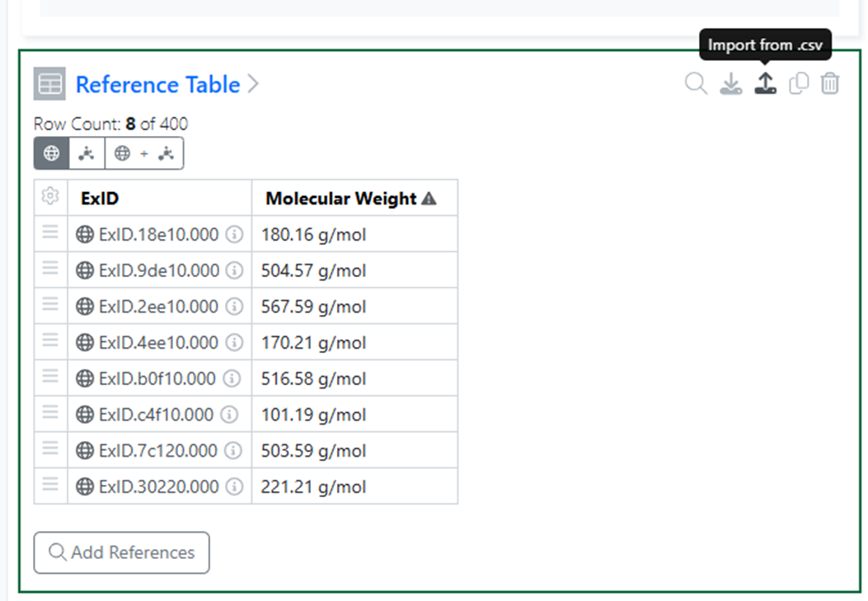Click the download table icon
Image resolution: width=868 pixels, height=601 pixels.
coord(730,83)
